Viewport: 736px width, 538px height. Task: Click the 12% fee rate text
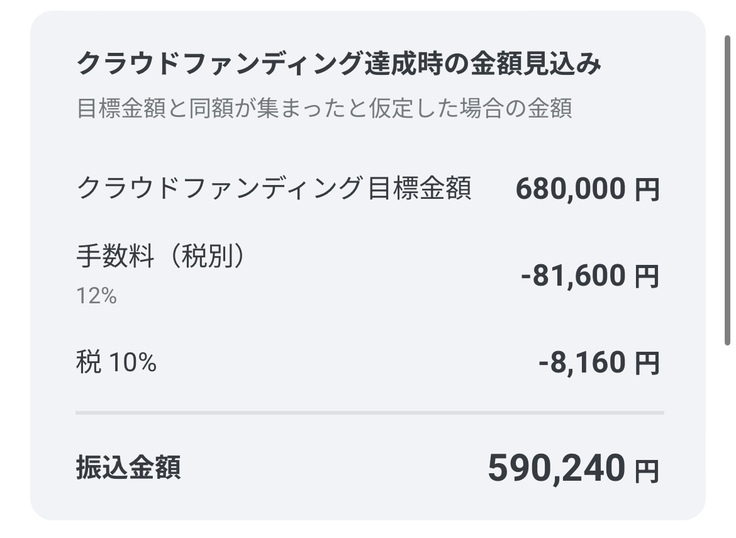click(97, 296)
